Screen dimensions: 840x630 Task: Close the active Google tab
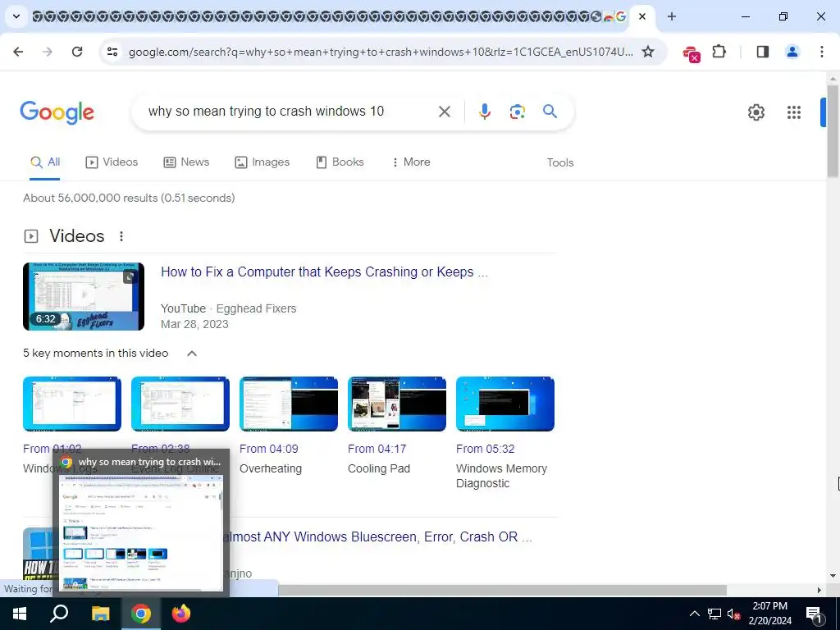pos(641,16)
